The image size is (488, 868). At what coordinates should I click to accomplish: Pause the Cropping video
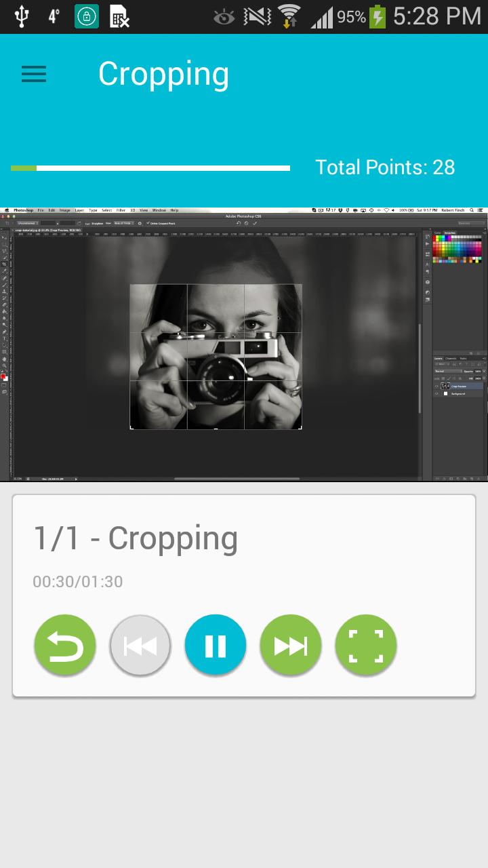216,646
